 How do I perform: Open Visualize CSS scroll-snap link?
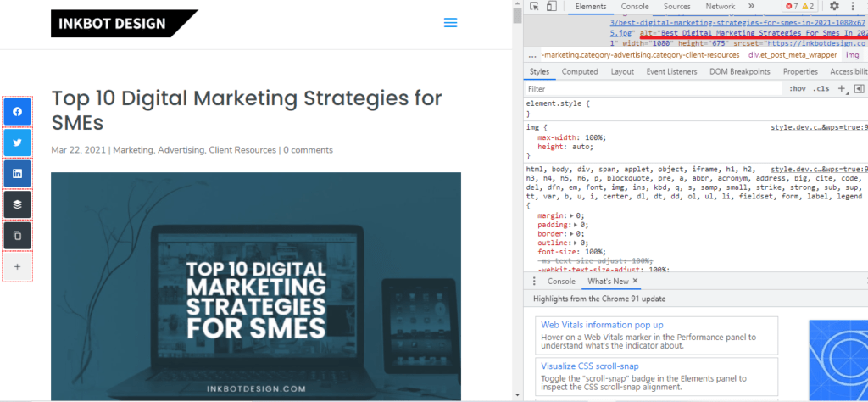590,366
